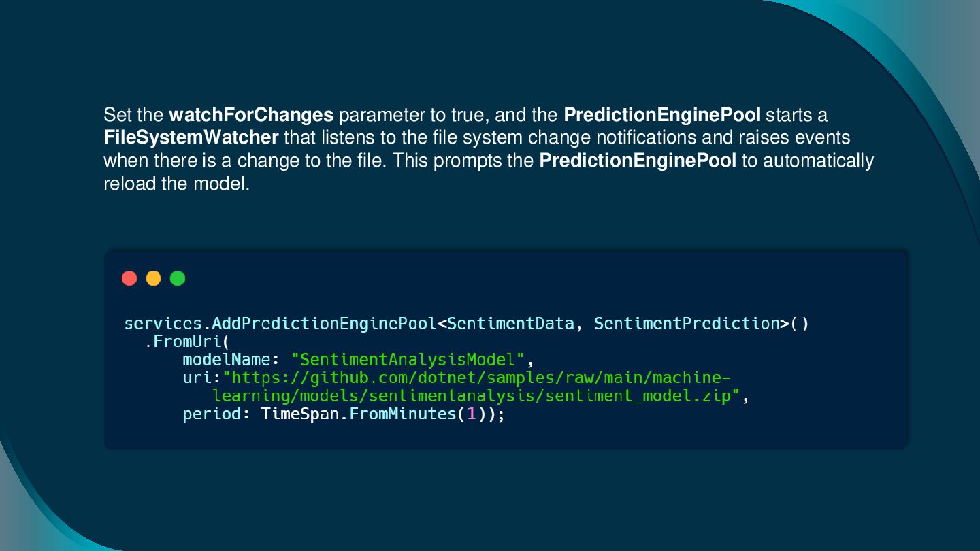Click the yellow dot in code window
This screenshot has height=551, width=980.
coord(153,278)
